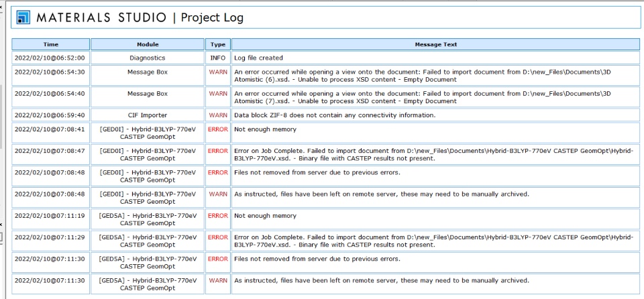Image resolution: width=644 pixels, height=299 pixels.
Task: Select the 2022/02/10@07:11:29 time cell
Action: pos(50,241)
